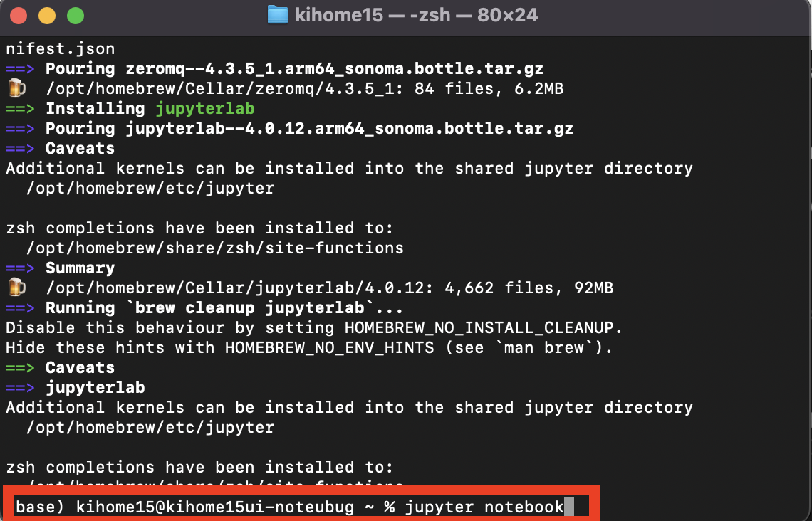Click '/opt/homebrew/Cellar/jupyterlab/4.0.12: 4,662 files, 92MB' text
The height and width of the screenshot is (521, 812).
click(x=329, y=288)
